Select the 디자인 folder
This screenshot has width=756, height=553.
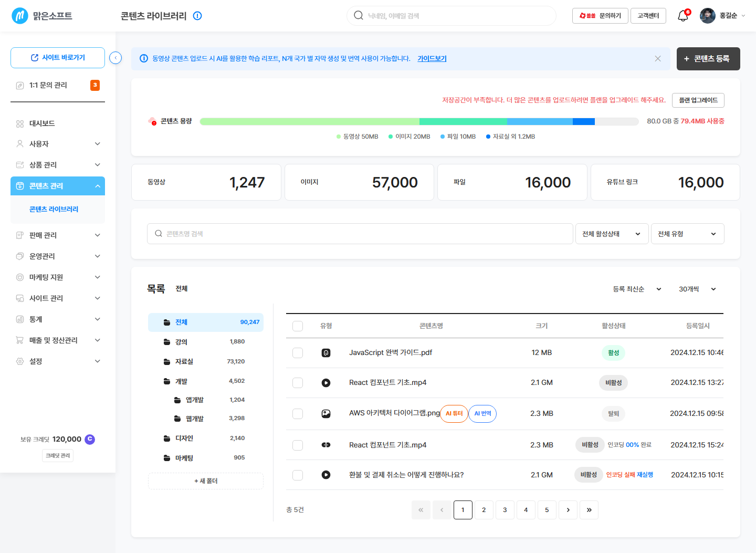(206, 438)
